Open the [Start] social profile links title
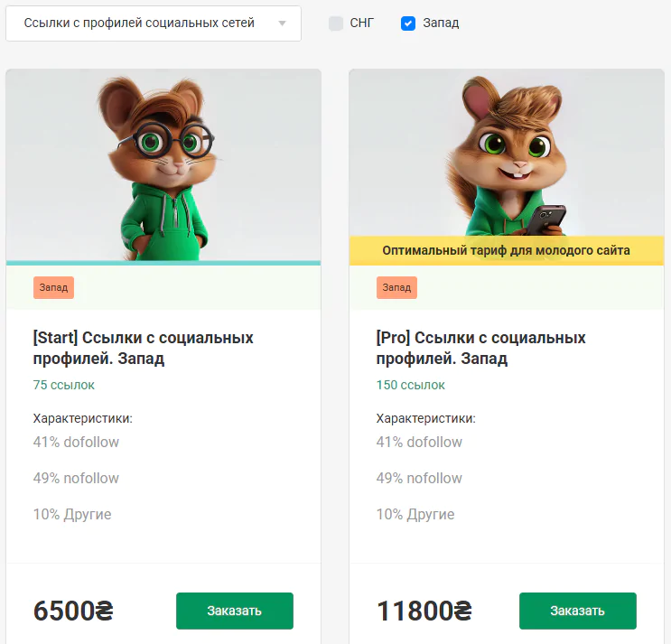 pos(143,348)
